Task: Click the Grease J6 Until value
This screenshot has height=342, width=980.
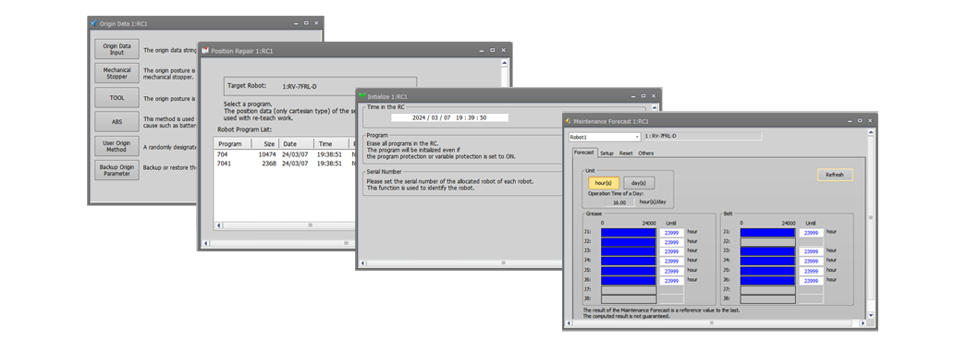Action: (x=671, y=281)
